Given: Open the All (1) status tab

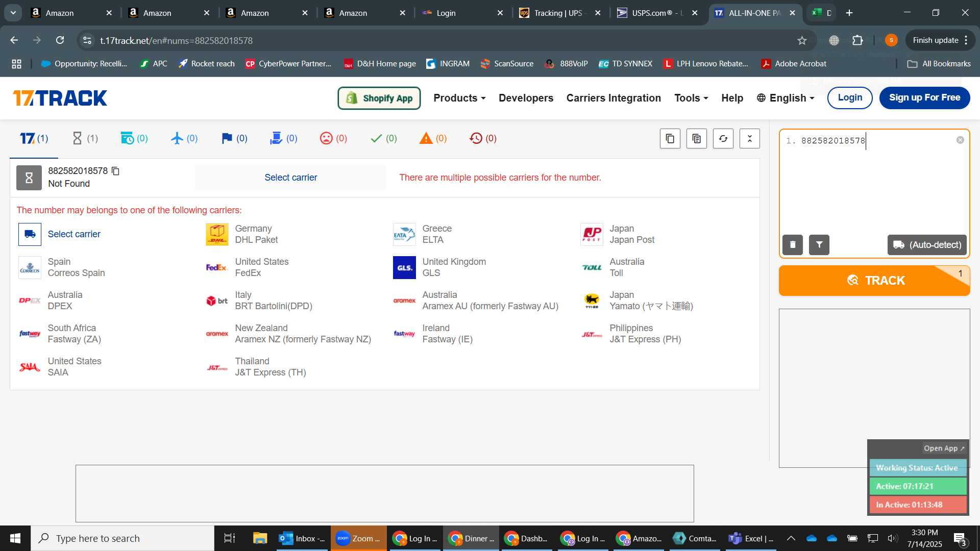Looking at the screenshot, I should coord(34,138).
